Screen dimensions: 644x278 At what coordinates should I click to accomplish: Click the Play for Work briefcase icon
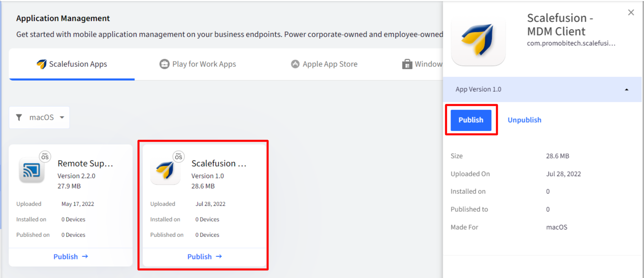click(x=164, y=64)
